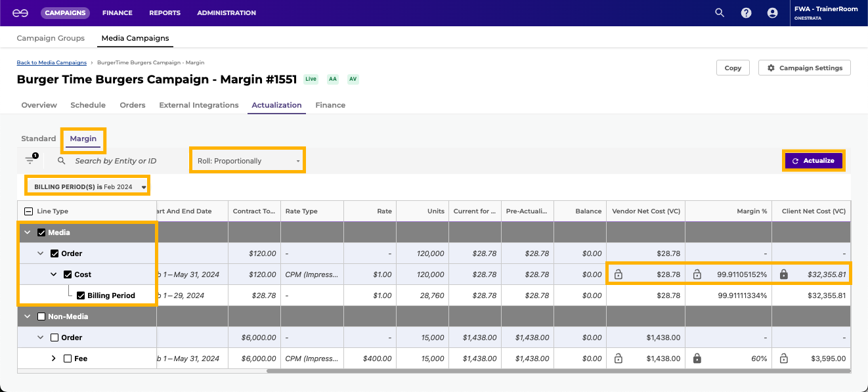The image size is (868, 392).
Task: Open the user account profile icon
Action: coord(772,12)
